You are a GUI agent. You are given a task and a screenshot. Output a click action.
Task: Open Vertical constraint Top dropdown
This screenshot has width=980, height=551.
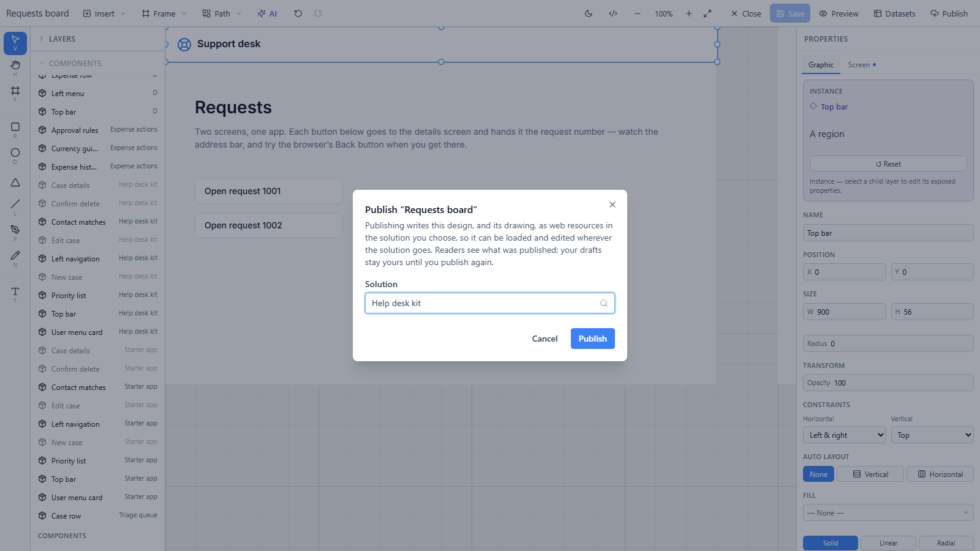click(x=932, y=435)
